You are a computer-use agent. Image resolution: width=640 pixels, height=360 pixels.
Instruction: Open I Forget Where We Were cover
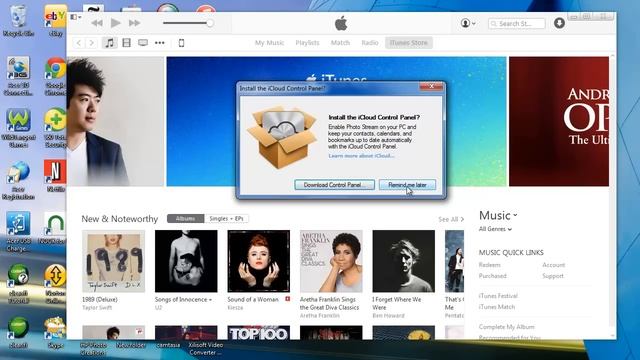point(404,261)
